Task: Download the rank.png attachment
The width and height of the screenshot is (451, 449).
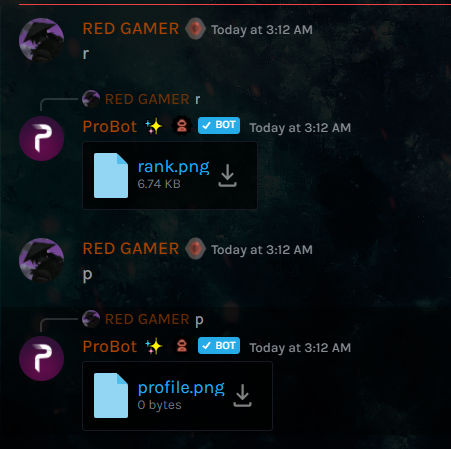Action: (227, 175)
